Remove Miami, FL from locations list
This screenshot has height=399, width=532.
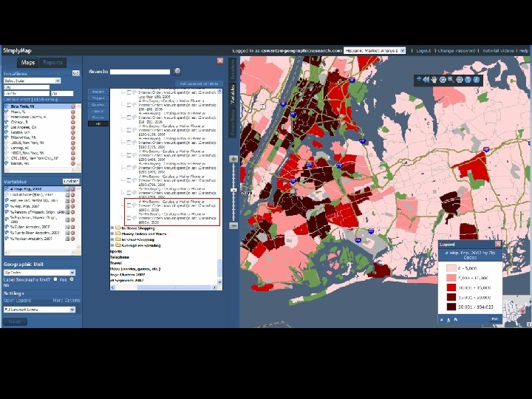(72, 112)
